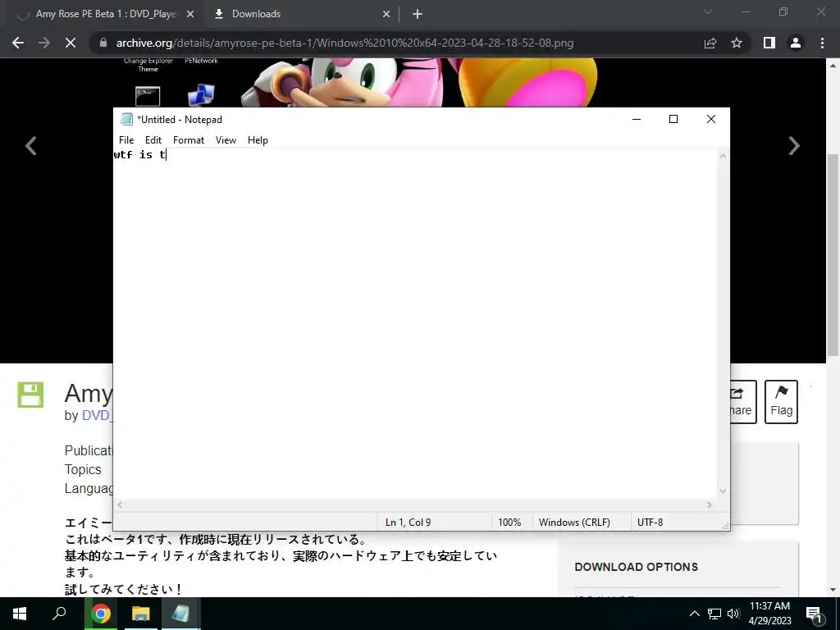Click Notepad vertical scrollbar up arrow
This screenshot has height=630, width=840.
pos(723,157)
